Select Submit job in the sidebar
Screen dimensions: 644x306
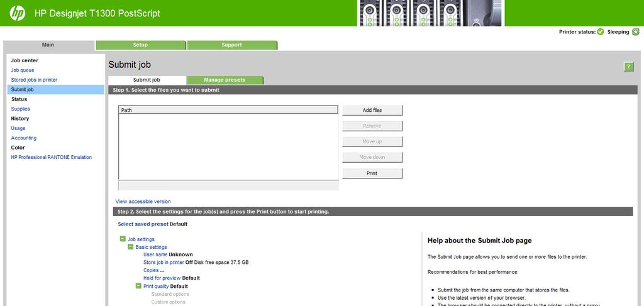click(55, 89)
